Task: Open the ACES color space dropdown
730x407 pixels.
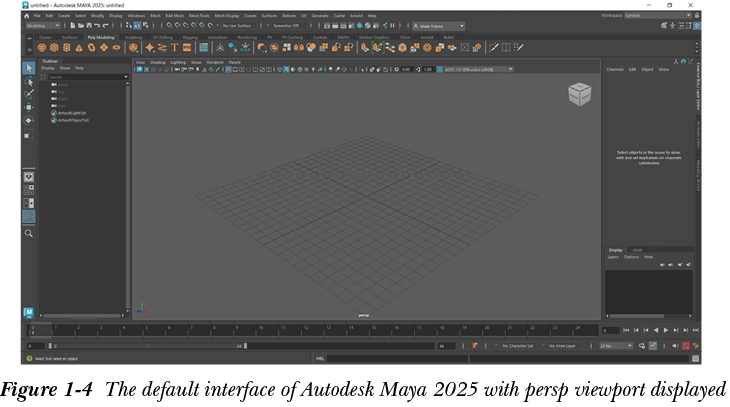Action: [478, 69]
